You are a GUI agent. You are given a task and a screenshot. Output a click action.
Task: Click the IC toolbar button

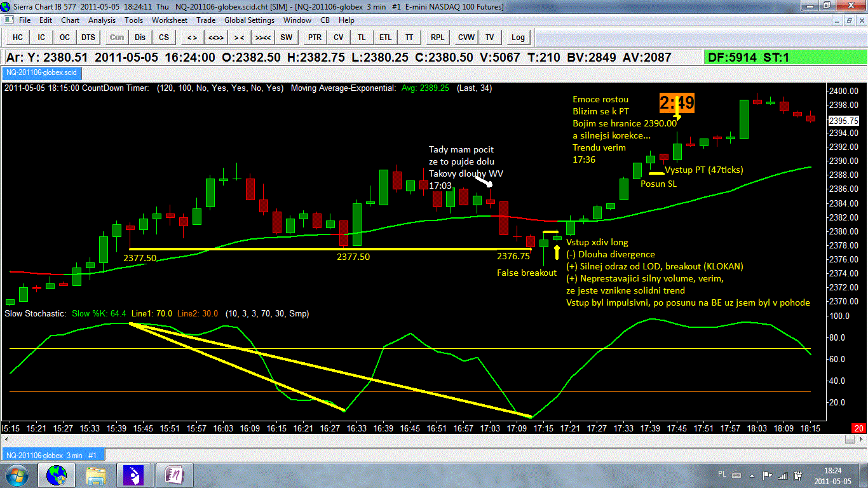(x=41, y=37)
